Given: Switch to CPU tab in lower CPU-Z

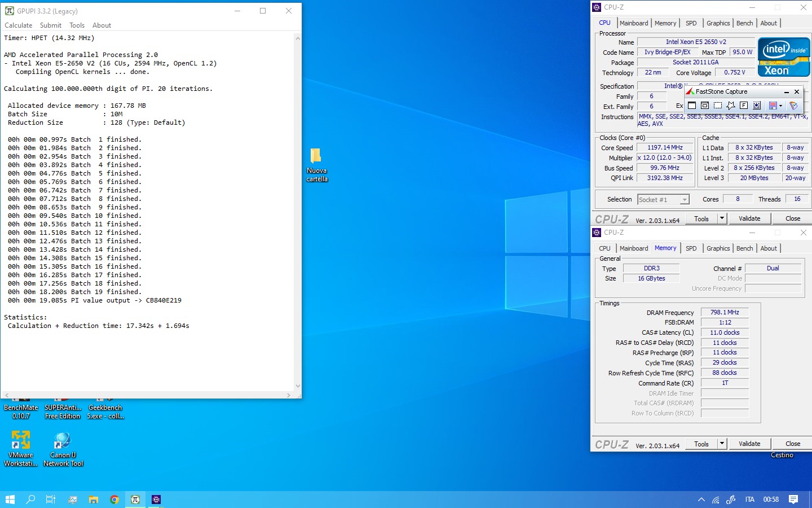Looking at the screenshot, I should (x=604, y=248).
